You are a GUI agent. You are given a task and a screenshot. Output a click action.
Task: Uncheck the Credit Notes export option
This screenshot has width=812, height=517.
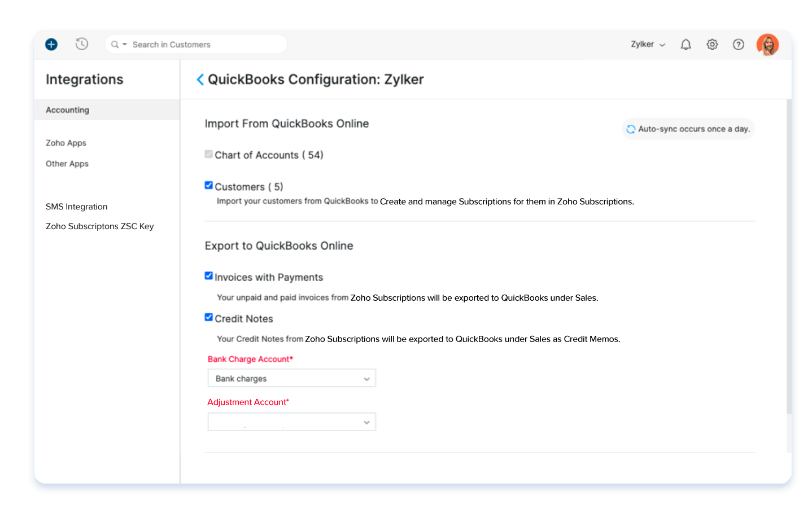coord(208,317)
